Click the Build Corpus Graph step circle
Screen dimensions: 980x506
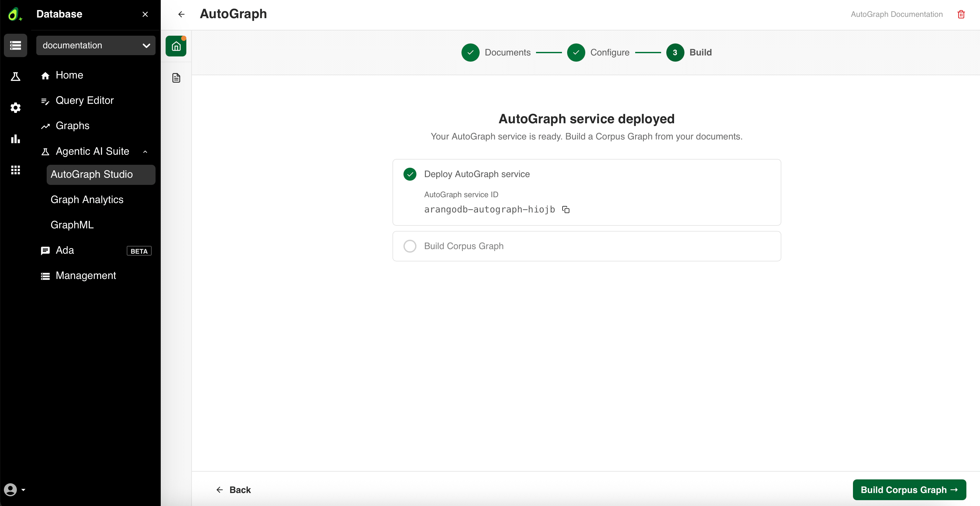410,246
